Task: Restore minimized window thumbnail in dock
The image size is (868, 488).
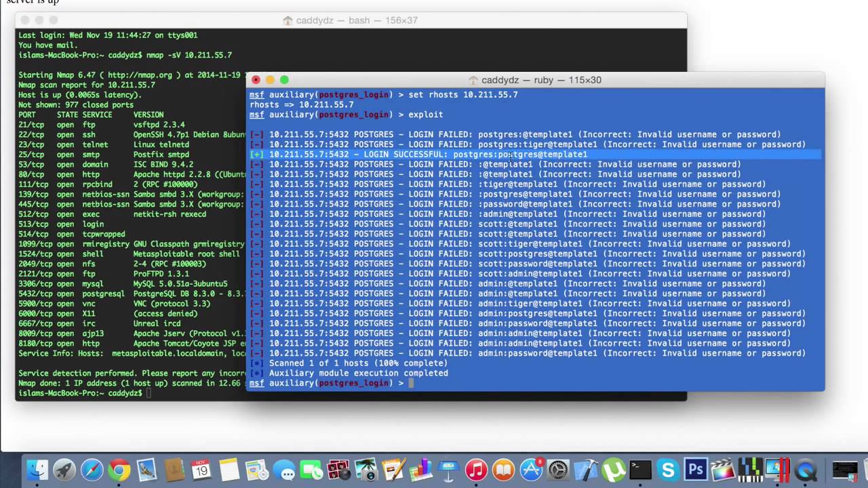Action: (x=845, y=470)
